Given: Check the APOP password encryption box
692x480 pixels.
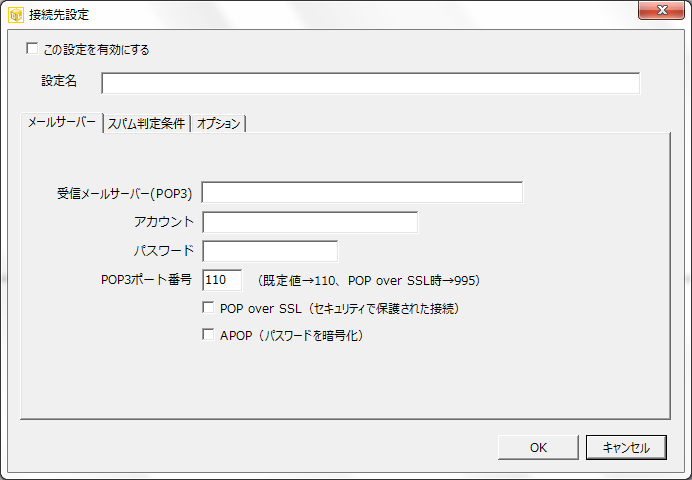Looking at the screenshot, I should [x=209, y=336].
